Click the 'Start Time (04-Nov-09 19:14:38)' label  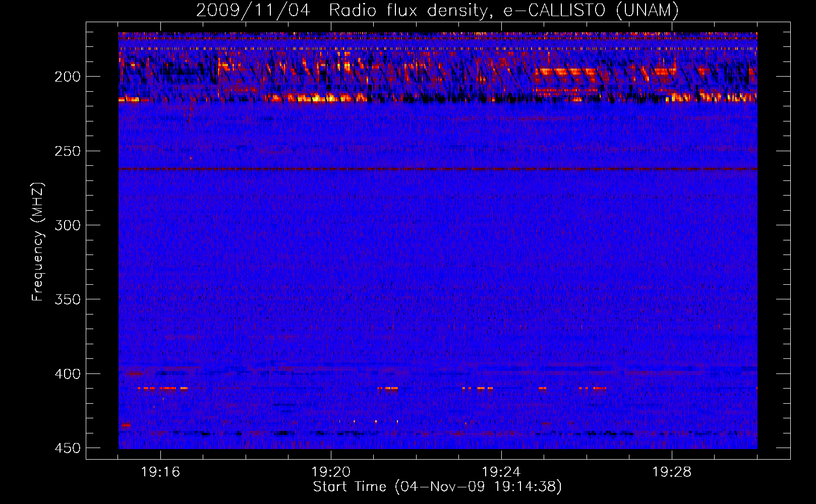[x=437, y=487]
